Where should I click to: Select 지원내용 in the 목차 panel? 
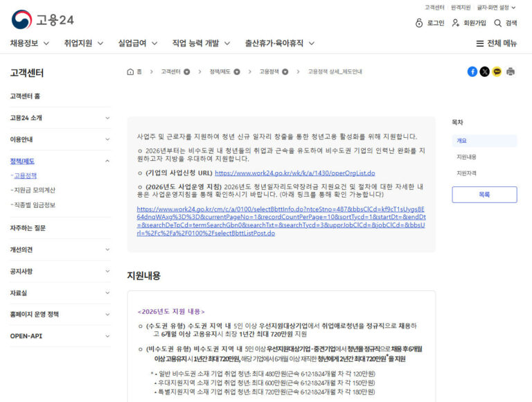point(466,157)
